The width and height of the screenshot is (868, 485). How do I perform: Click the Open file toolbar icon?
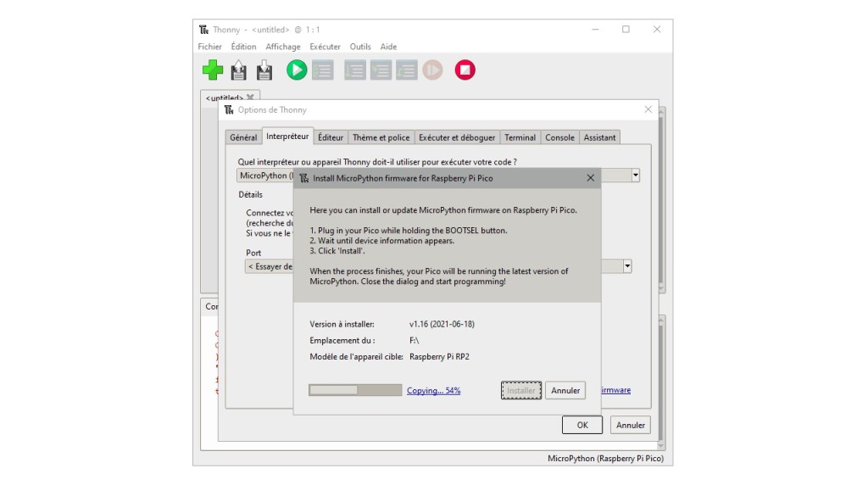coord(239,70)
